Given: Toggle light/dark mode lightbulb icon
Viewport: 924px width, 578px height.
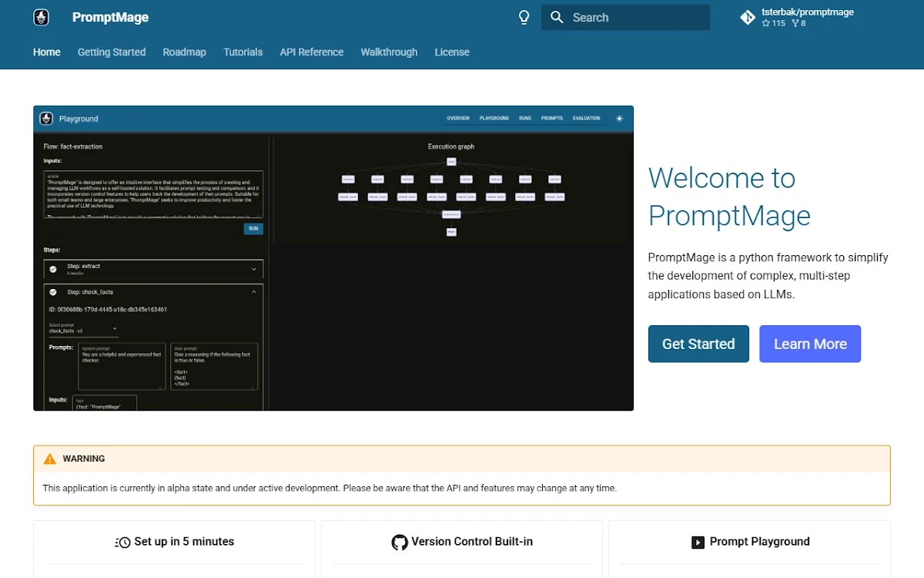Looking at the screenshot, I should coord(524,17).
